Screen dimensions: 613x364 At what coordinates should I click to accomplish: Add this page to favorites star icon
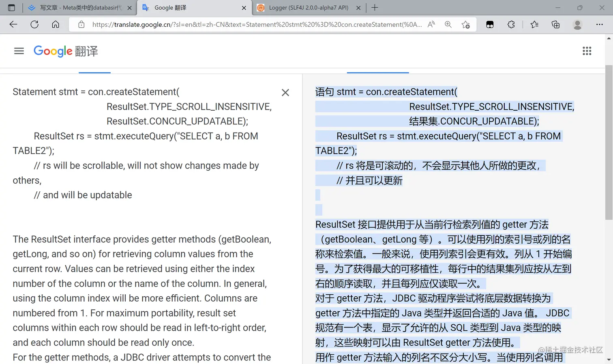(x=466, y=24)
